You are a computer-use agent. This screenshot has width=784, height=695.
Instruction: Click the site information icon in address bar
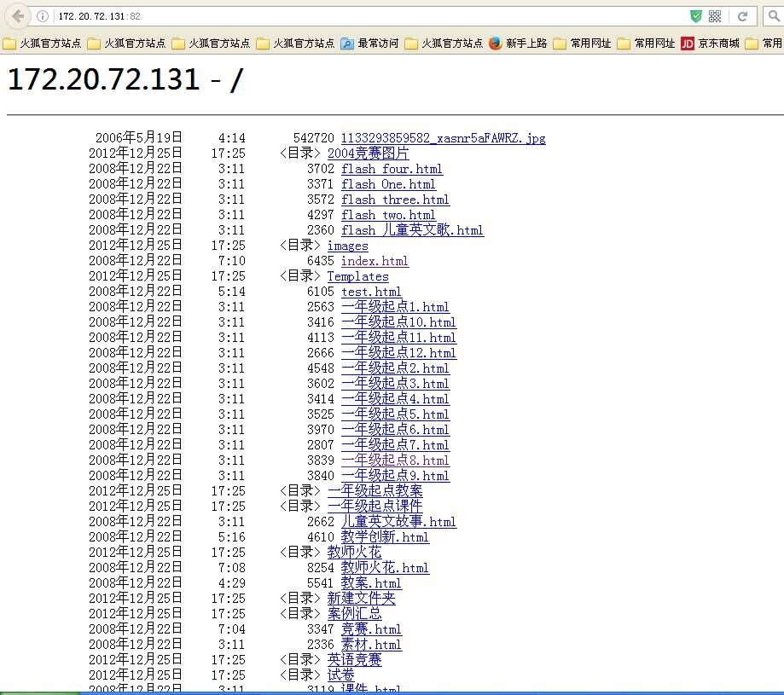click(43, 16)
